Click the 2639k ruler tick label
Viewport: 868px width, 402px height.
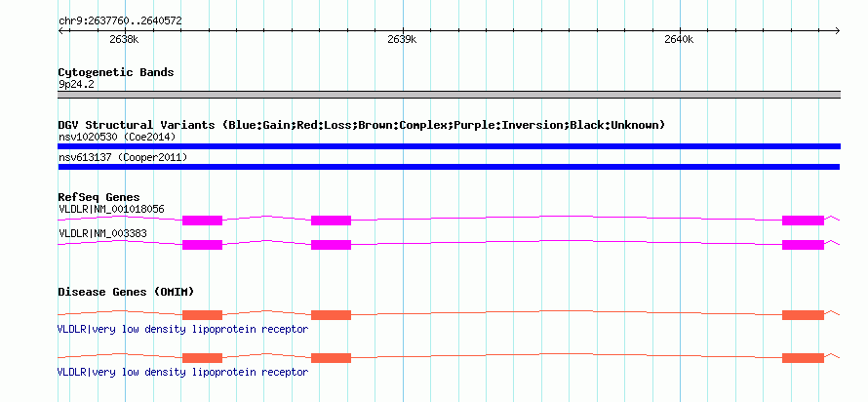tap(402, 39)
